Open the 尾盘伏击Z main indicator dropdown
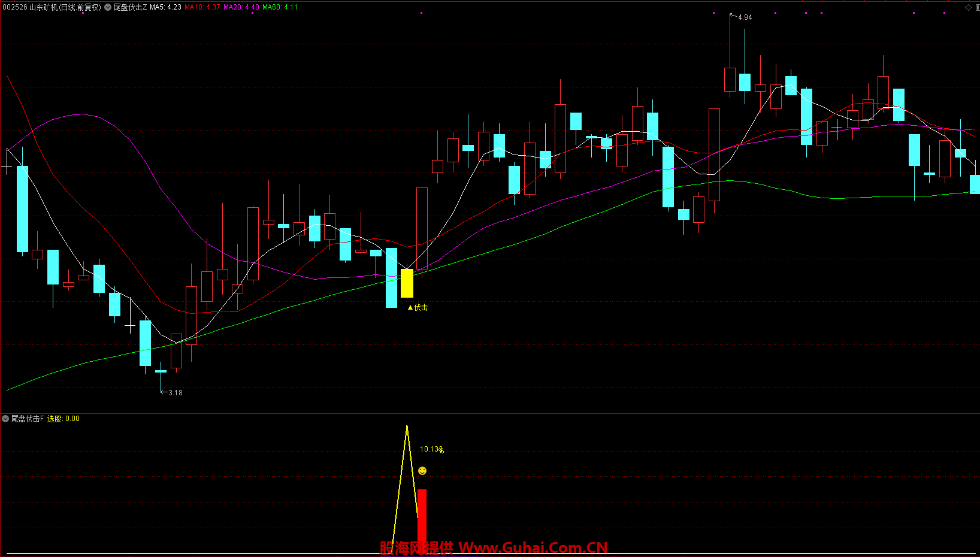The width and height of the screenshot is (980, 557). (x=108, y=7)
